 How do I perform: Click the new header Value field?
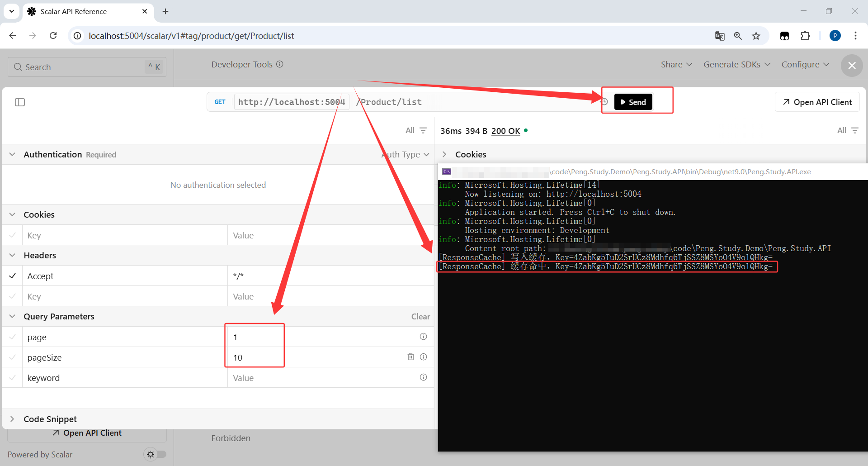tap(330, 296)
